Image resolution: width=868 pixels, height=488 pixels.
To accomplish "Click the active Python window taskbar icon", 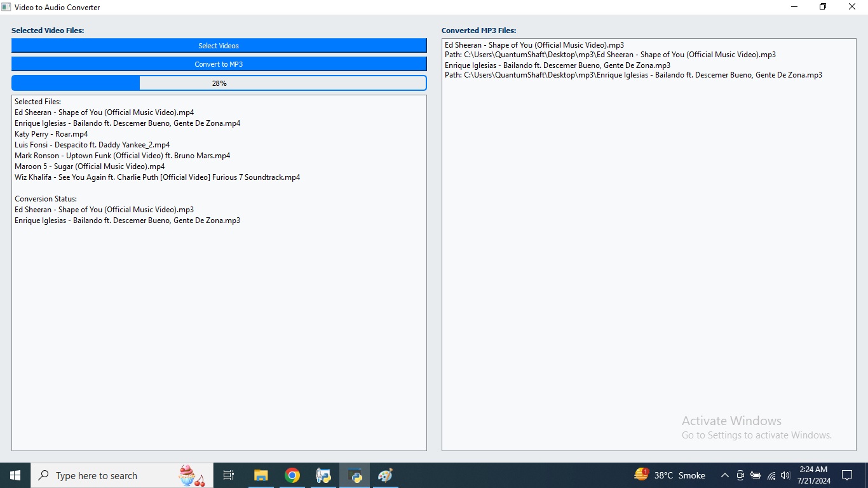I will point(355,475).
